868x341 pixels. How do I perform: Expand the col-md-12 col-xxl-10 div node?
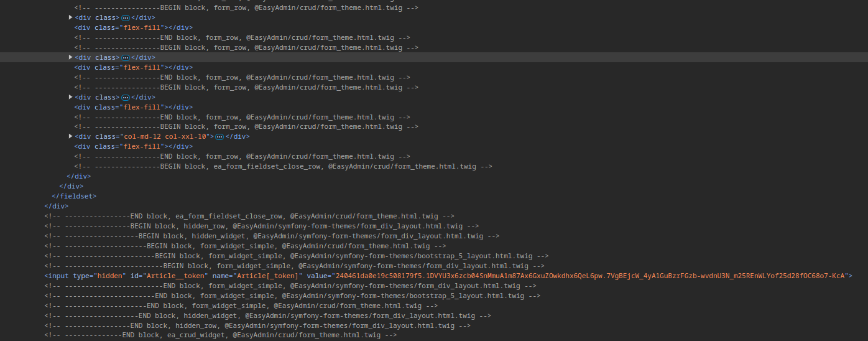coord(71,137)
